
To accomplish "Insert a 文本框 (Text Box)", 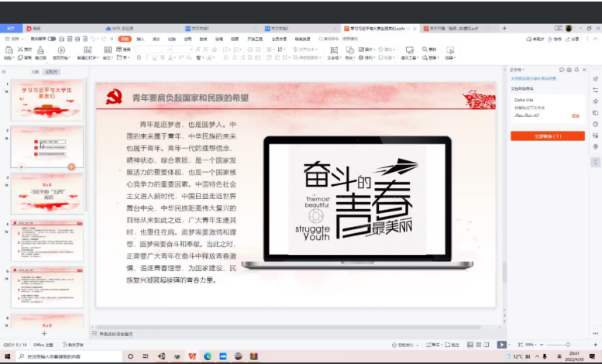I will [x=334, y=52].
